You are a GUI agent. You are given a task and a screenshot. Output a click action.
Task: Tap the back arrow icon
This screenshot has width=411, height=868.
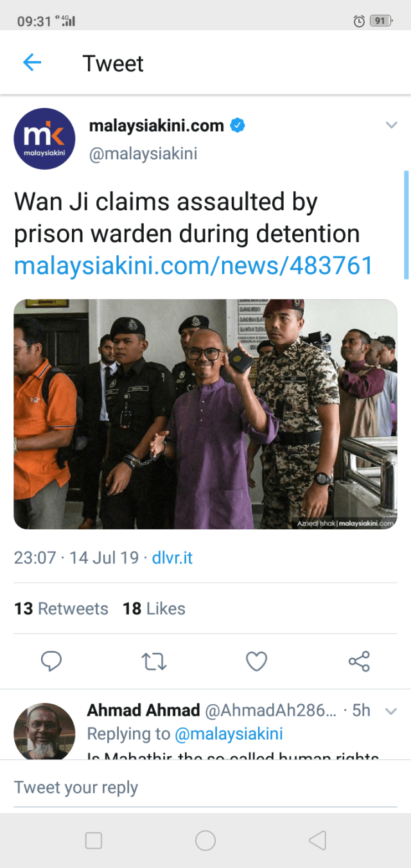click(x=31, y=63)
